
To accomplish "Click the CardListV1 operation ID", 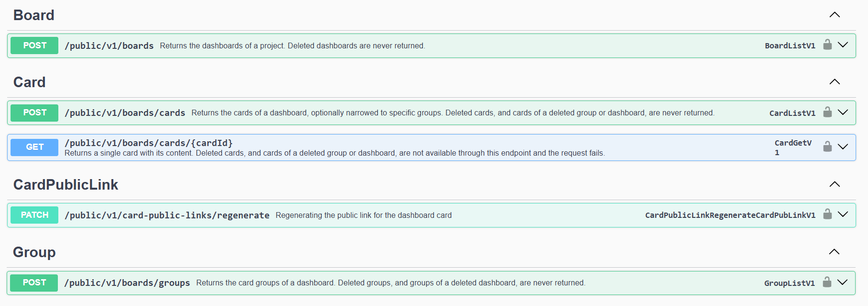I will coord(792,113).
